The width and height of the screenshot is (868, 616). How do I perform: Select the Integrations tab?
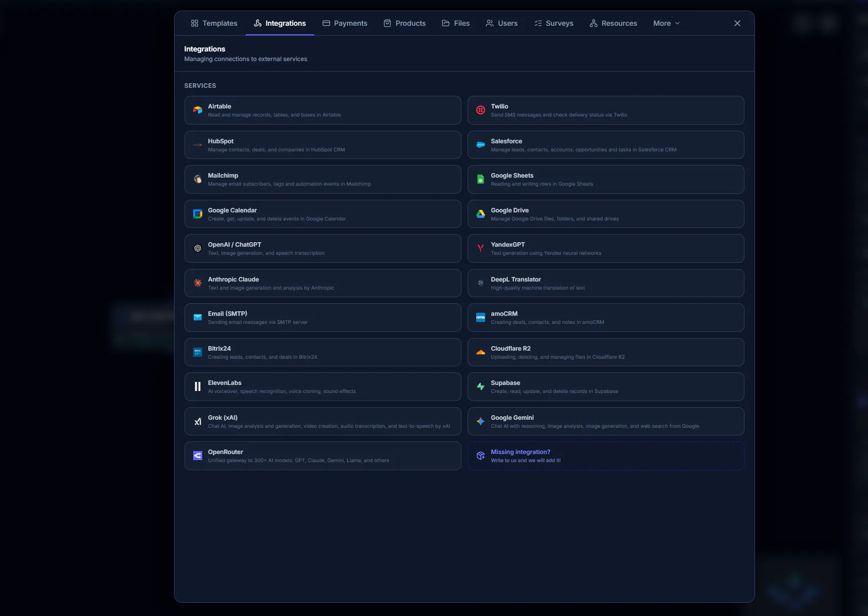(280, 23)
